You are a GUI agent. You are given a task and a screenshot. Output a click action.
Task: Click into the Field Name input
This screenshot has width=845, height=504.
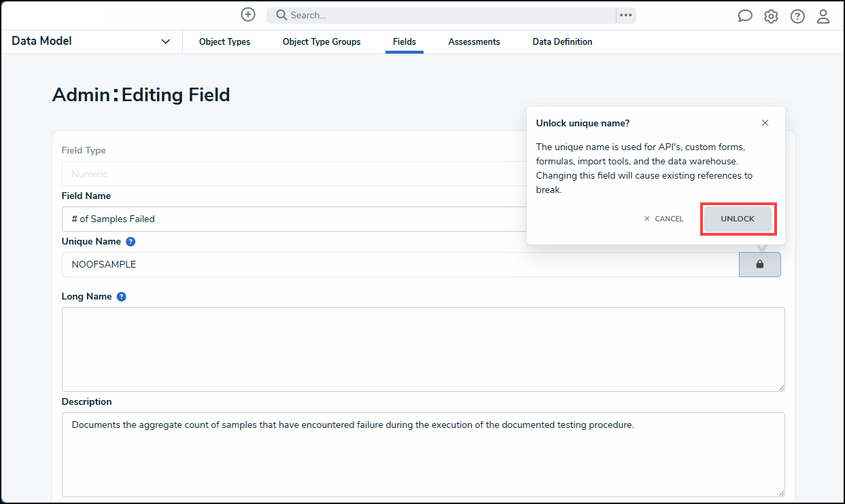(292, 219)
